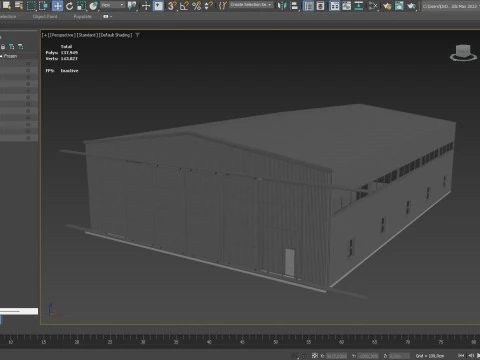Open the Create Selection Set dropdown

(x=251, y=5)
